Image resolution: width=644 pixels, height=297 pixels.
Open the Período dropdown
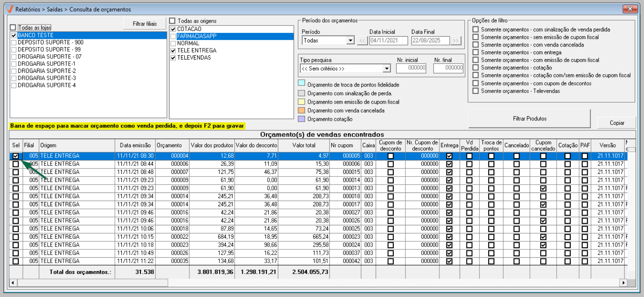[x=350, y=40]
